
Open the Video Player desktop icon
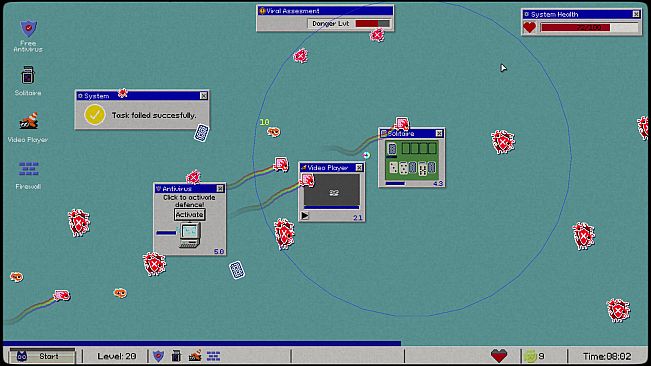[28, 127]
